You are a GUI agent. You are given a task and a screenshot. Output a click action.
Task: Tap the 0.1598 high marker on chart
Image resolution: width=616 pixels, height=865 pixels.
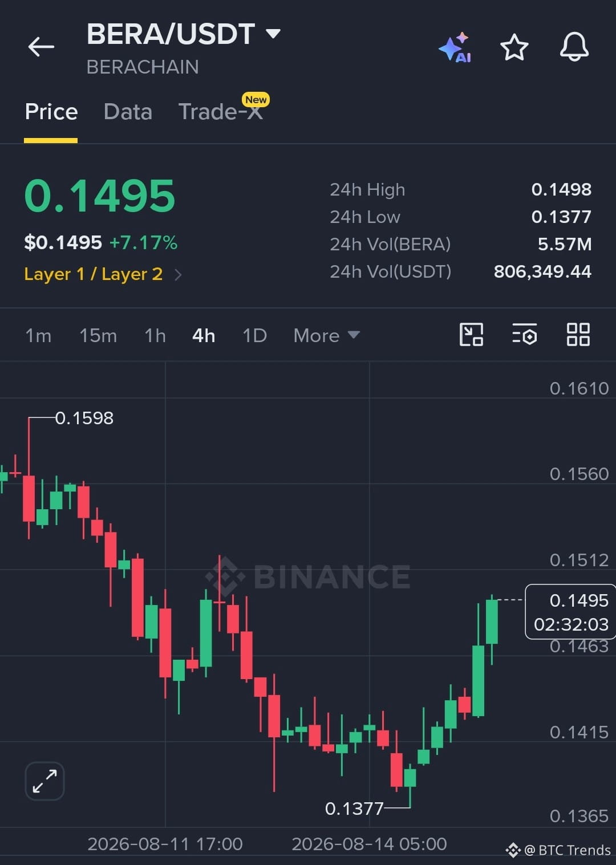click(x=84, y=418)
